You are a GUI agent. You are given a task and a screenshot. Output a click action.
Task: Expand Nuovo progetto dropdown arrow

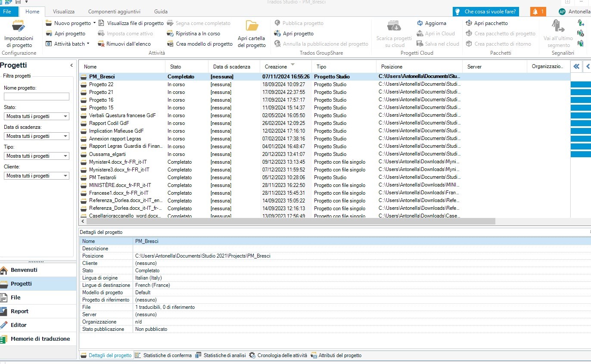click(94, 23)
